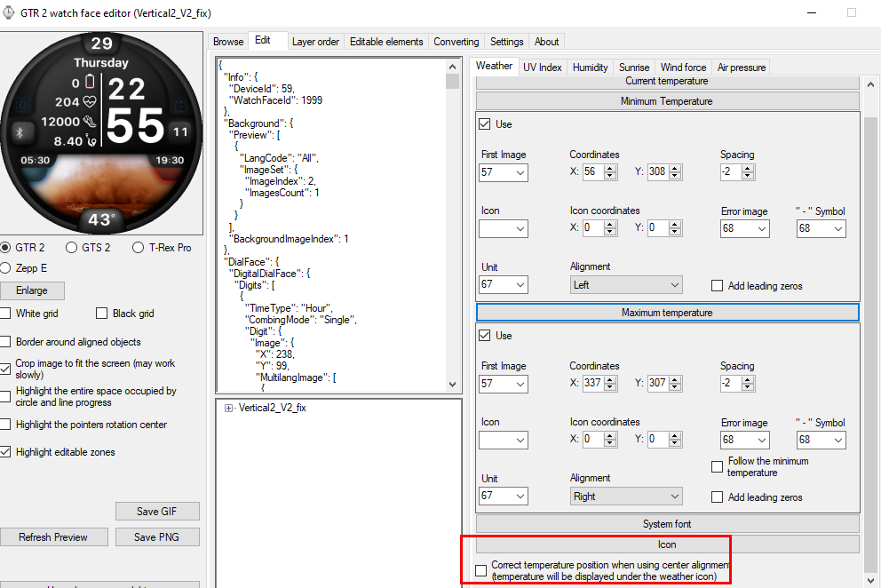Image resolution: width=881 pixels, height=588 pixels.
Task: Open Minimum Temperature Alignment dropdown showing Left
Action: coord(626,285)
